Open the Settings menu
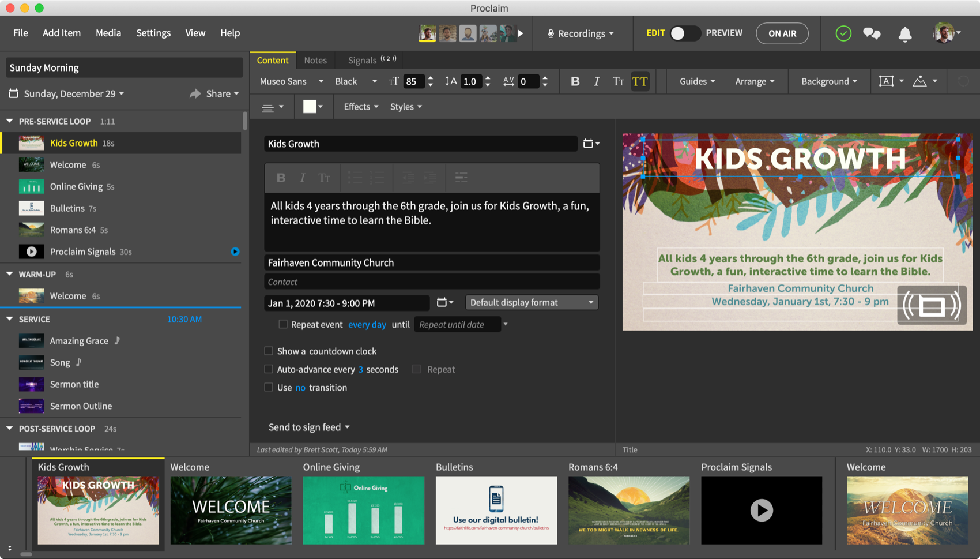Screen dimensions: 980x559 tap(153, 33)
